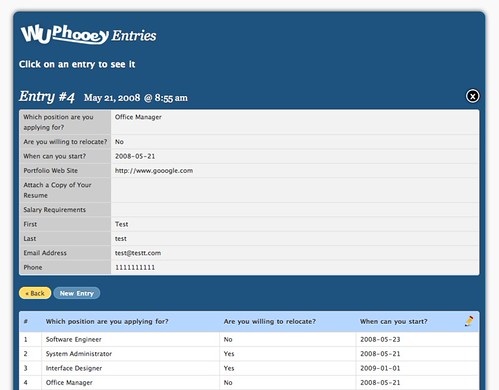Click 'No' in Software Engineer row

[228, 340]
